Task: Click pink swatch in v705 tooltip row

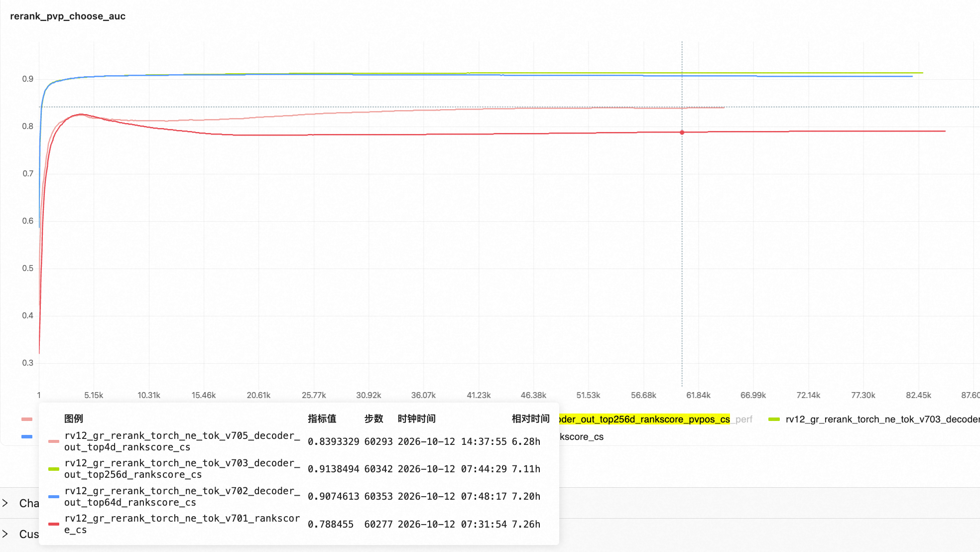Action: click(54, 441)
